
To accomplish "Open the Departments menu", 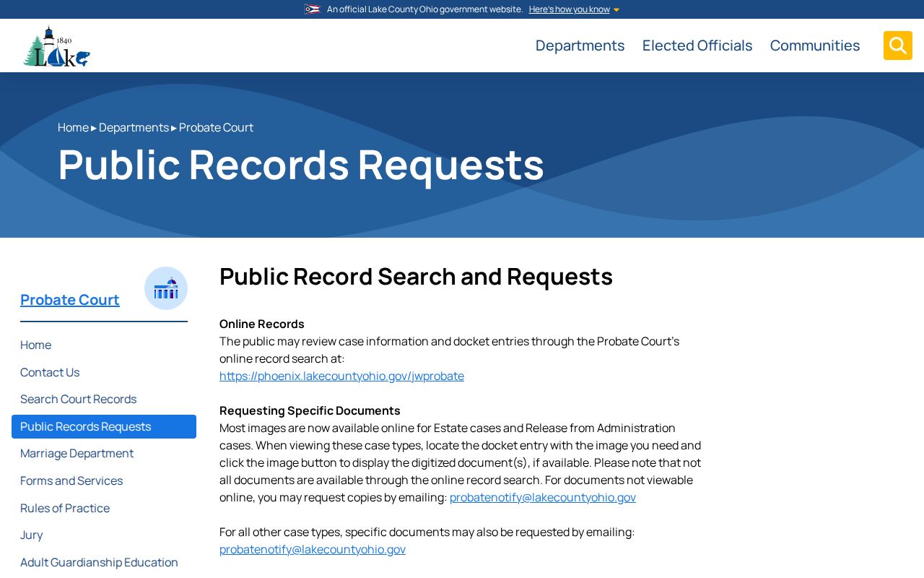I will point(580,46).
